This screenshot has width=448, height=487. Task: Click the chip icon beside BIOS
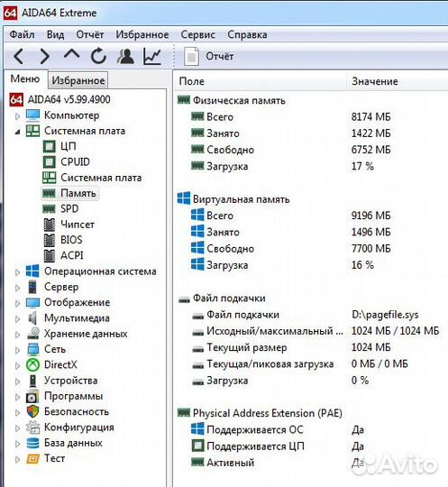pyautogui.click(x=49, y=240)
